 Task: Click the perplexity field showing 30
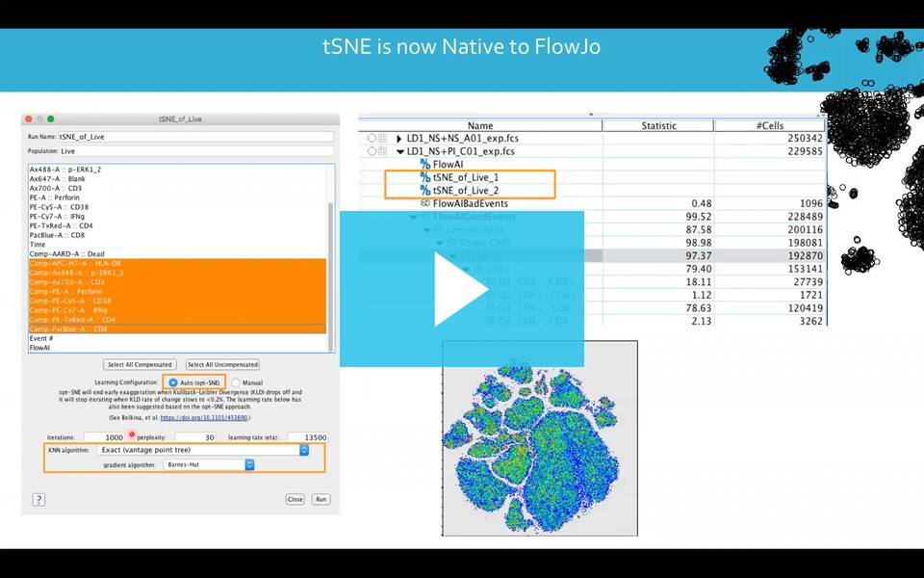(x=195, y=437)
